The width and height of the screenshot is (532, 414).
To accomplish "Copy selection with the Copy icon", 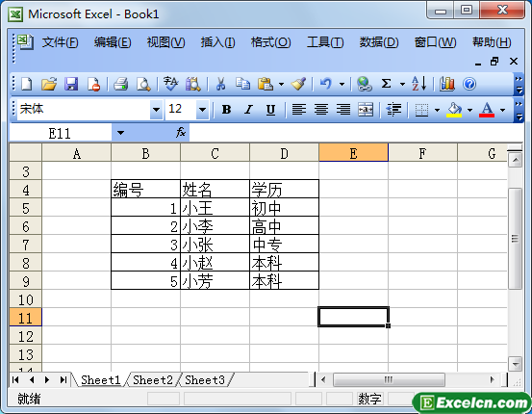I will point(243,84).
